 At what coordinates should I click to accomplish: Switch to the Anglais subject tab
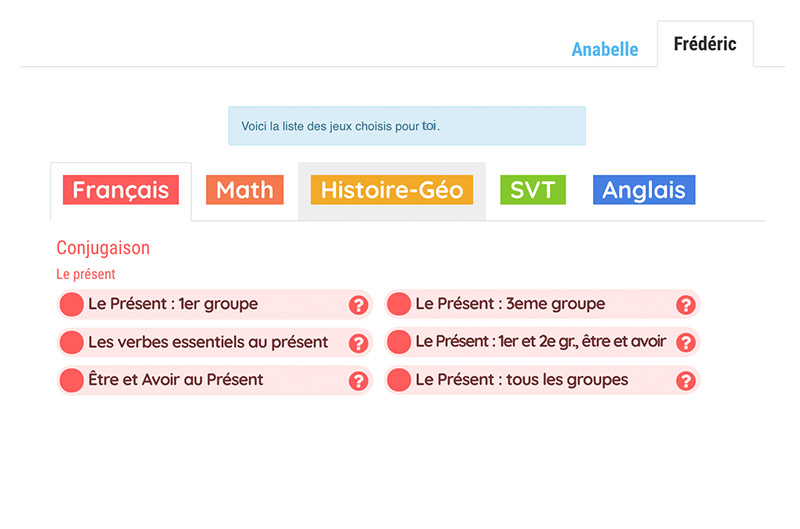click(644, 190)
